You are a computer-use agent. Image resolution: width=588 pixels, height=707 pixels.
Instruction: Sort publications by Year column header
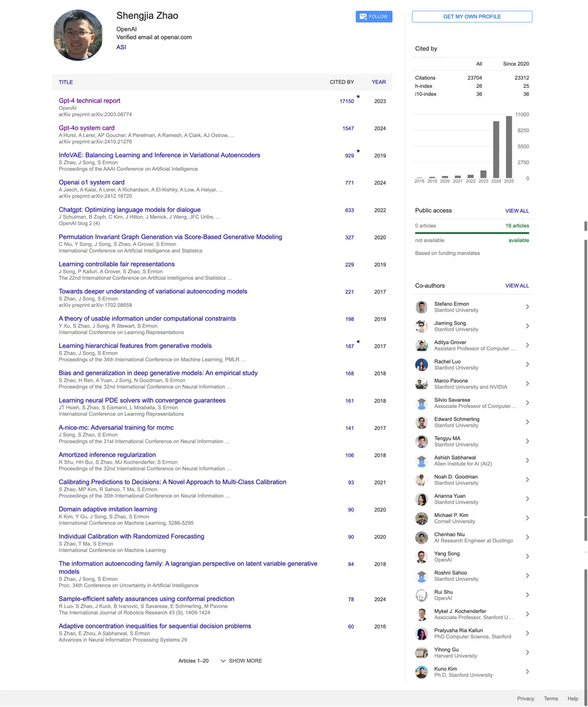tap(379, 82)
